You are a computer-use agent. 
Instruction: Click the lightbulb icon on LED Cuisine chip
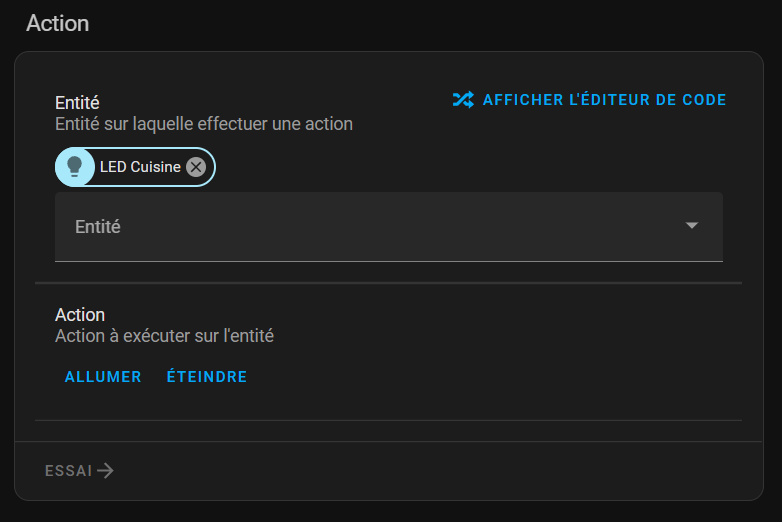pos(74,167)
